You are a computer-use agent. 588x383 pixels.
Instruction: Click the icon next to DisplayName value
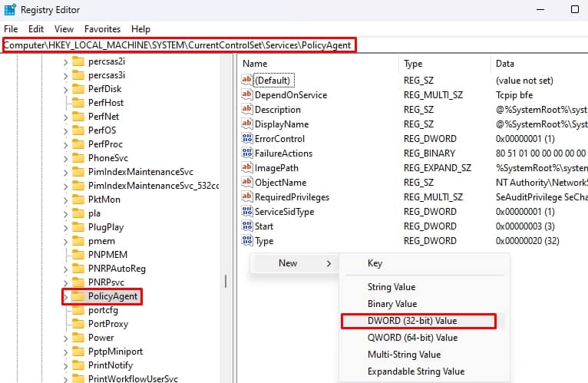[246, 124]
